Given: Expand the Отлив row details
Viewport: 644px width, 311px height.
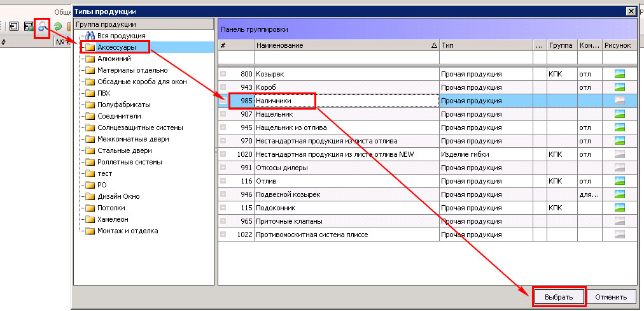Looking at the screenshot, I should [x=223, y=181].
